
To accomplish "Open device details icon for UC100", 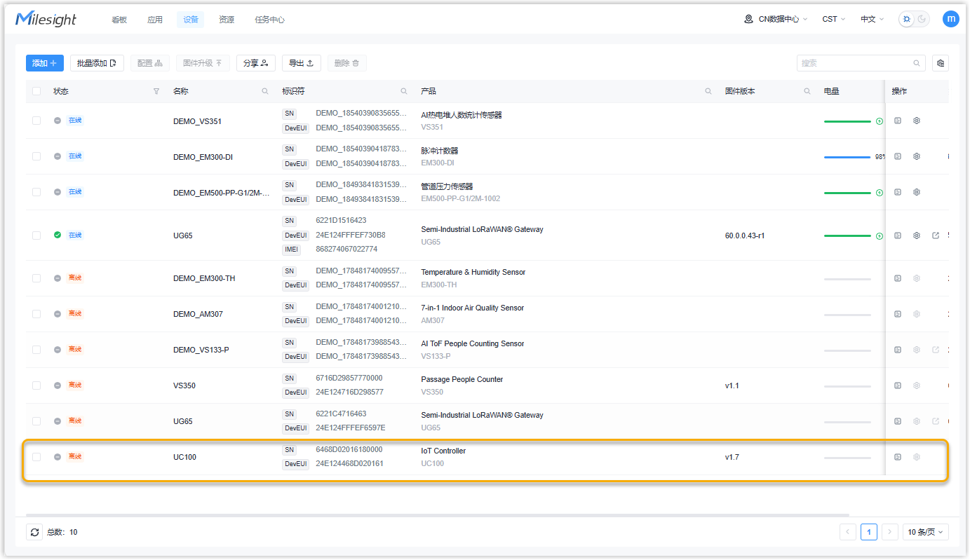I will pyautogui.click(x=898, y=457).
